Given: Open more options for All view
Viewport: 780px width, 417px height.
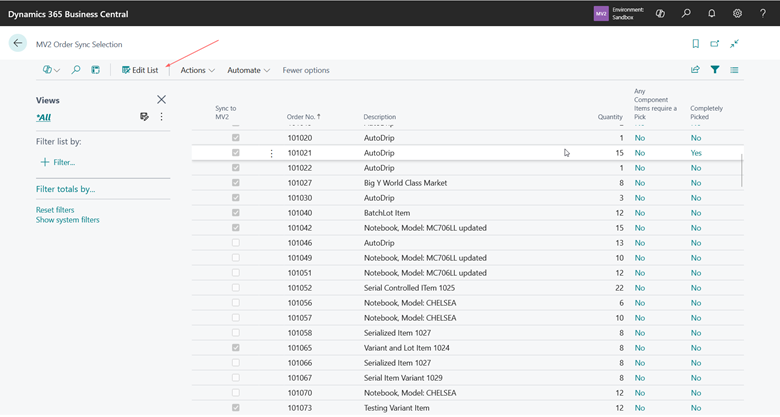Looking at the screenshot, I should (x=161, y=116).
